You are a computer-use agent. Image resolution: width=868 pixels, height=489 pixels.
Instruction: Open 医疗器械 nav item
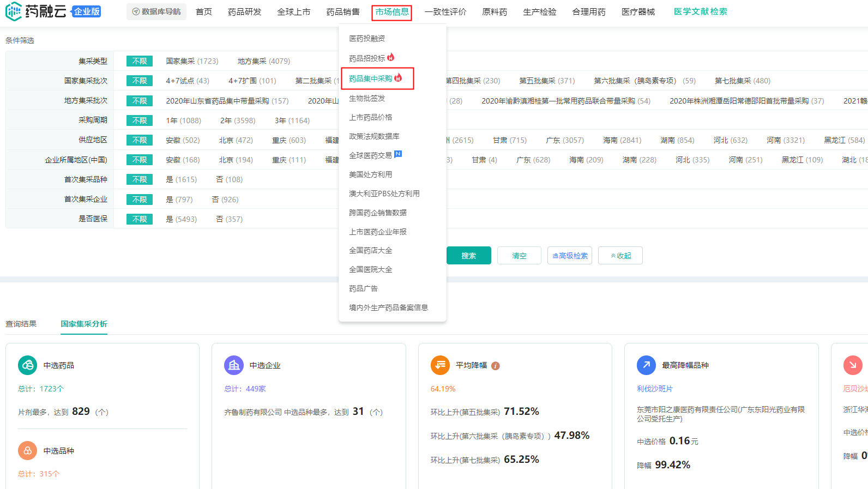point(638,12)
